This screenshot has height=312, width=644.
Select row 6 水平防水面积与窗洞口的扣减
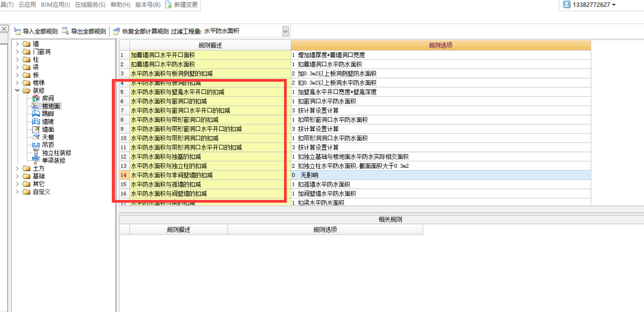tap(210, 101)
